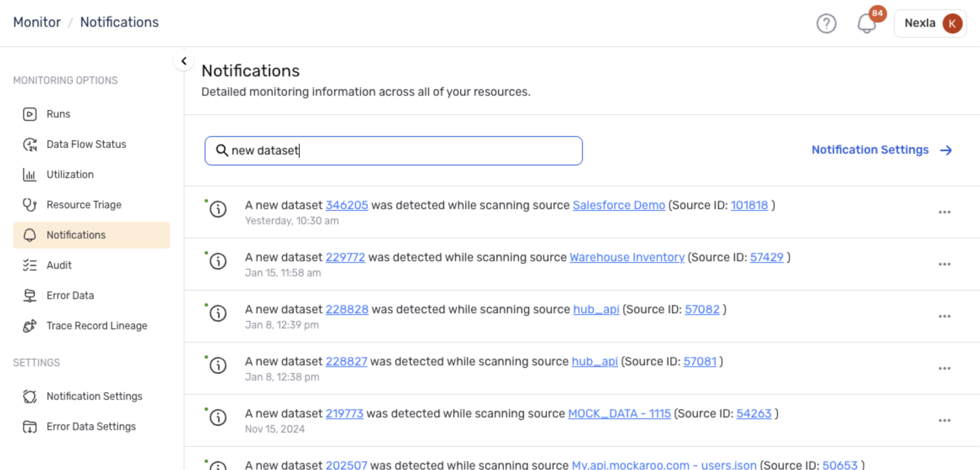This screenshot has height=470, width=980.
Task: Open the Warehouse Inventory source link
Action: pos(627,257)
